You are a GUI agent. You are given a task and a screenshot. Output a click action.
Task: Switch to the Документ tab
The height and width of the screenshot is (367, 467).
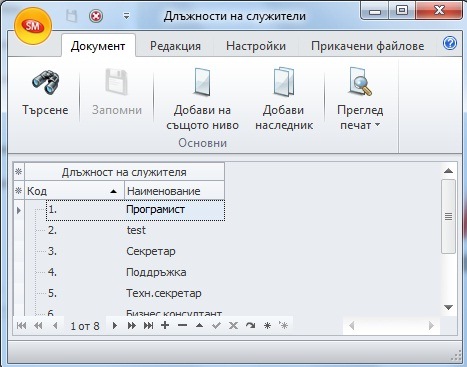click(x=98, y=46)
